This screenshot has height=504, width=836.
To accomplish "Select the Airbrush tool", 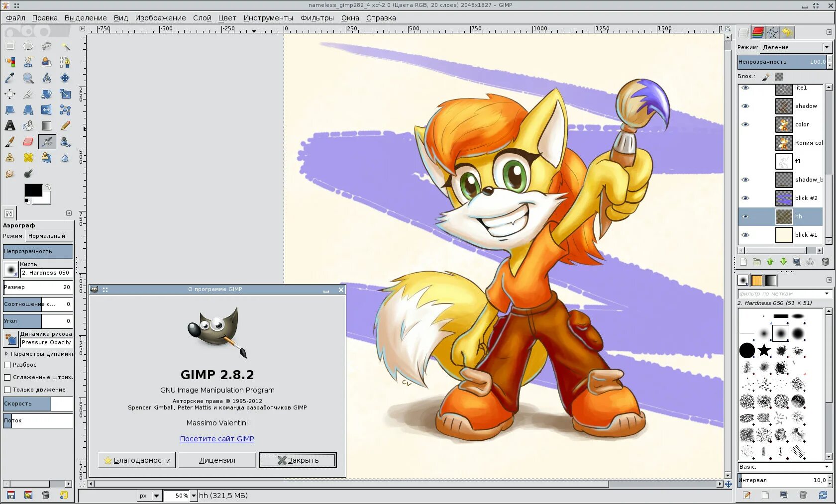I will tap(47, 142).
